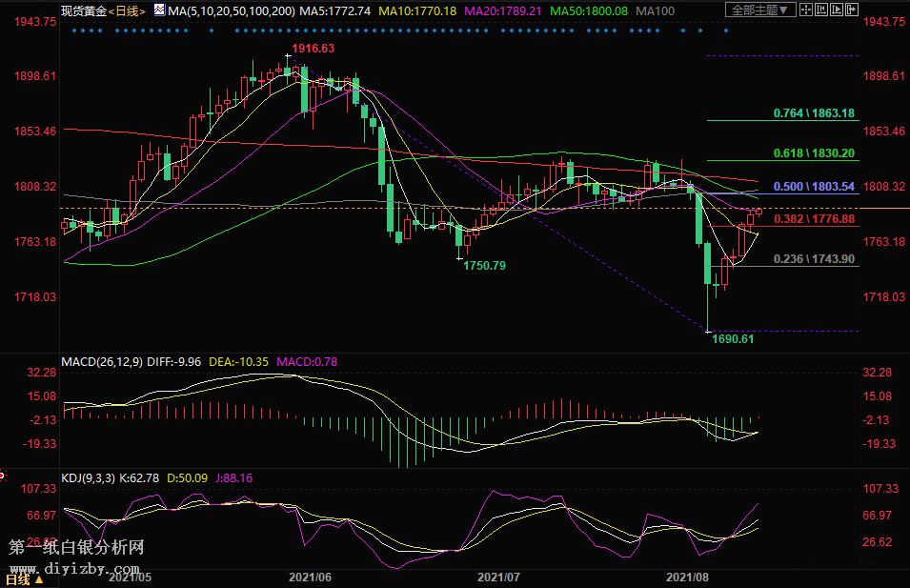Select the 0.618 \ 1830.20 Fibonacci level
910x588 pixels.
pos(813,153)
